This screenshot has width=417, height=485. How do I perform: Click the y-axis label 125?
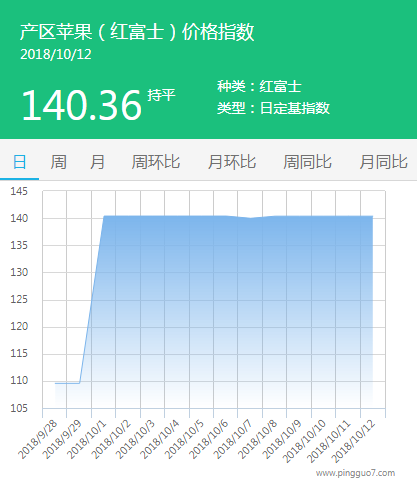click(x=19, y=299)
